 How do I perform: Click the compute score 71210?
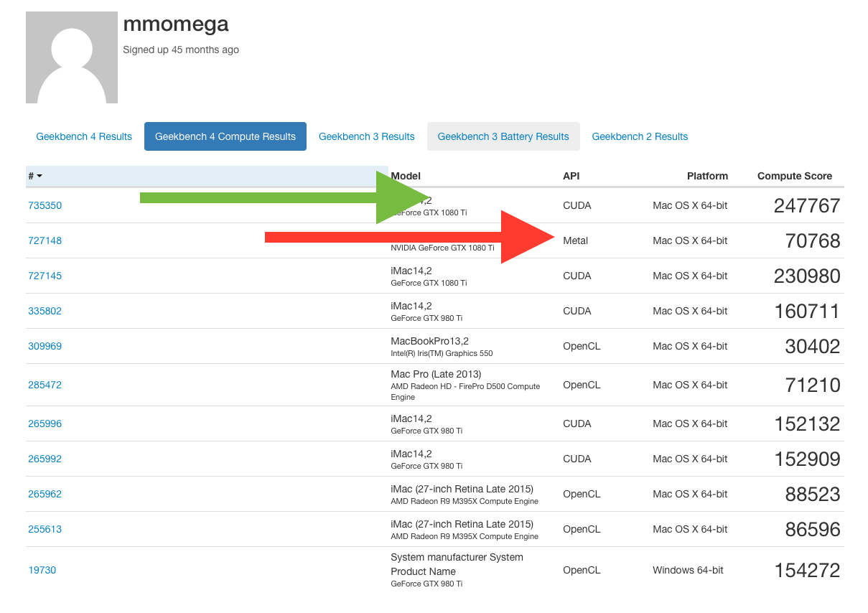tap(813, 385)
